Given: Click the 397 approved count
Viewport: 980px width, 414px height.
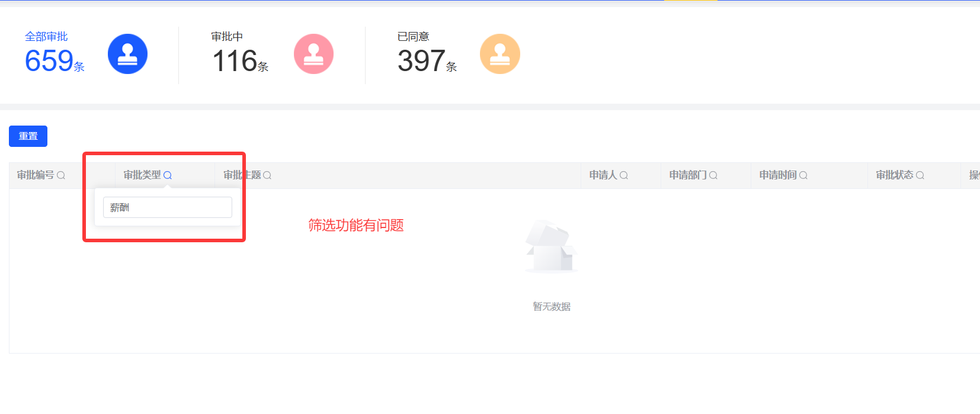Looking at the screenshot, I should pos(421,60).
